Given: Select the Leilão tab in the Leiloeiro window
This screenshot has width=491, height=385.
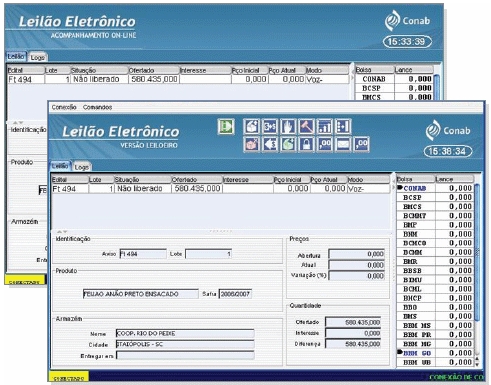Looking at the screenshot, I should tap(60, 166).
